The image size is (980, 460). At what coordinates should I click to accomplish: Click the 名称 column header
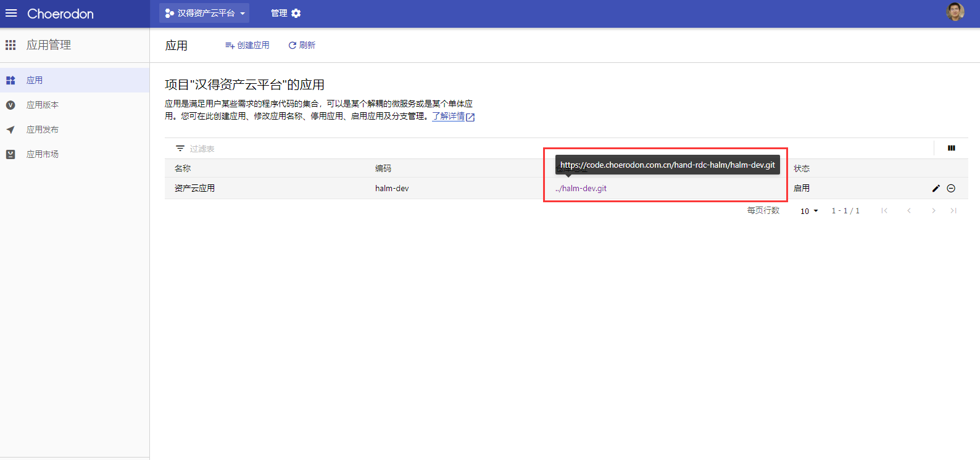(x=183, y=168)
